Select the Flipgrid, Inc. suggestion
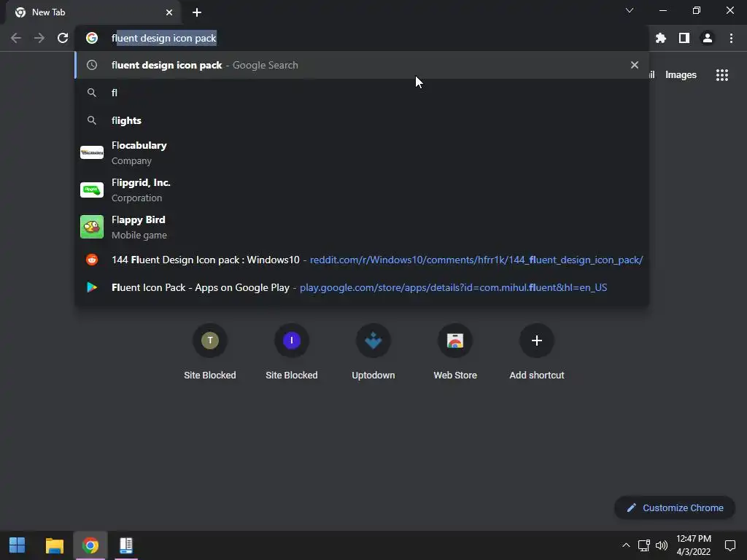 [362, 190]
